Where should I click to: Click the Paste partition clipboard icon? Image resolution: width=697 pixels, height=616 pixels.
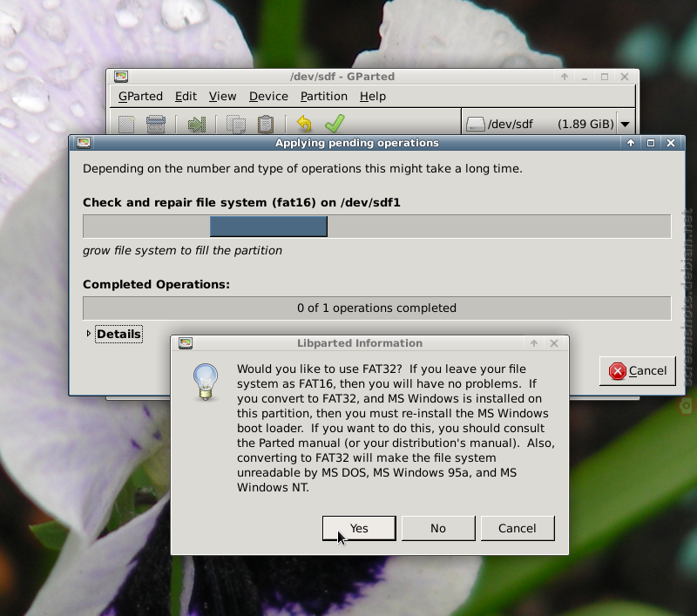coord(266,124)
